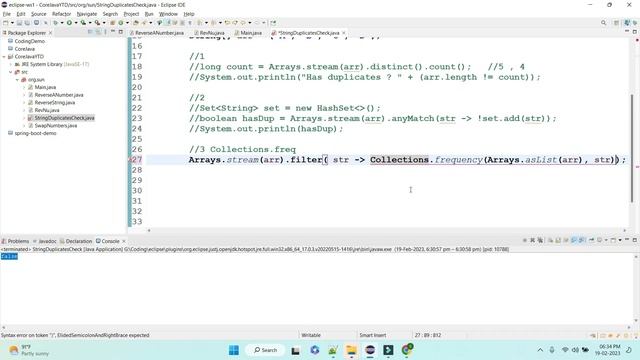Close the Package Explorer view tab
Image resolution: width=640 pixels, height=360 pixels.
[51, 33]
